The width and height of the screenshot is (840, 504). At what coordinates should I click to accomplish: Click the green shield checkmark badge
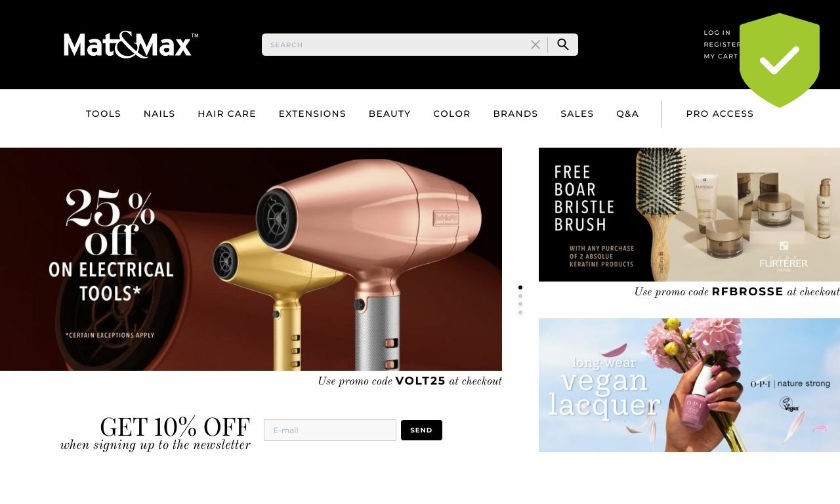[x=780, y=60]
